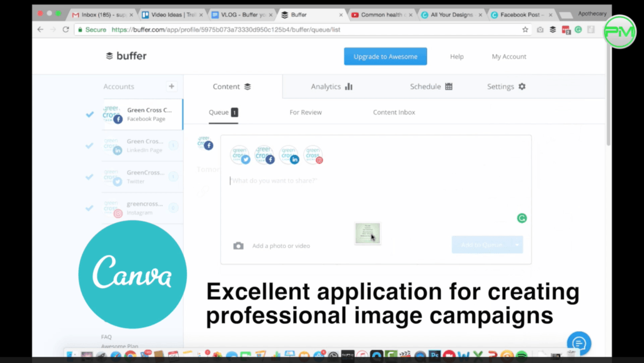
Task: Switch to VLOG Buffer document tab
Action: 241,15
